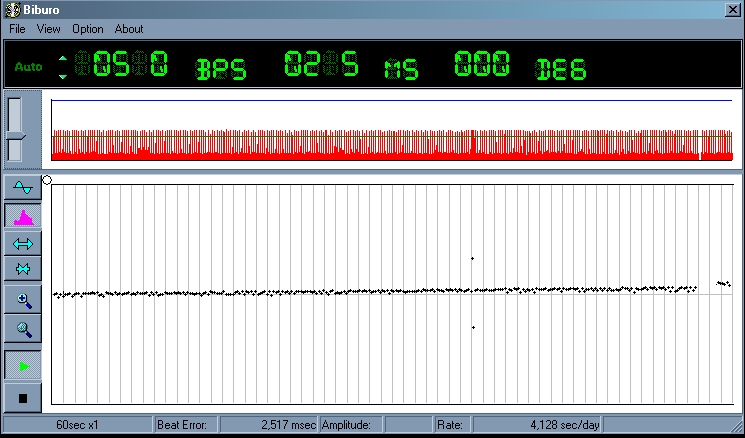The width and height of the screenshot is (745, 438).
Task: Open the Option menu
Action: click(88, 29)
